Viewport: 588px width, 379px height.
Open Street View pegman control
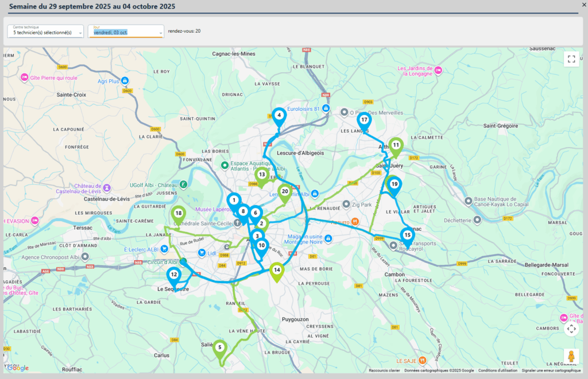(571, 356)
